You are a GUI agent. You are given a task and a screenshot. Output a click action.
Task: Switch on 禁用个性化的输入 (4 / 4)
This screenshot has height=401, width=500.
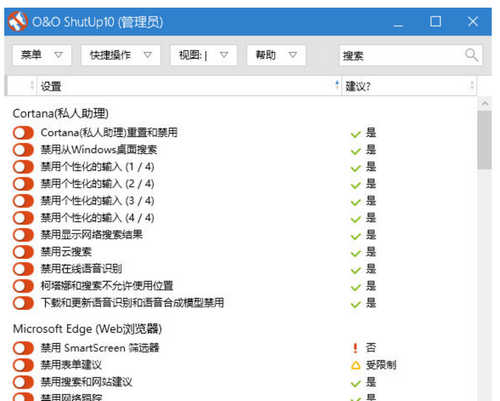23,218
